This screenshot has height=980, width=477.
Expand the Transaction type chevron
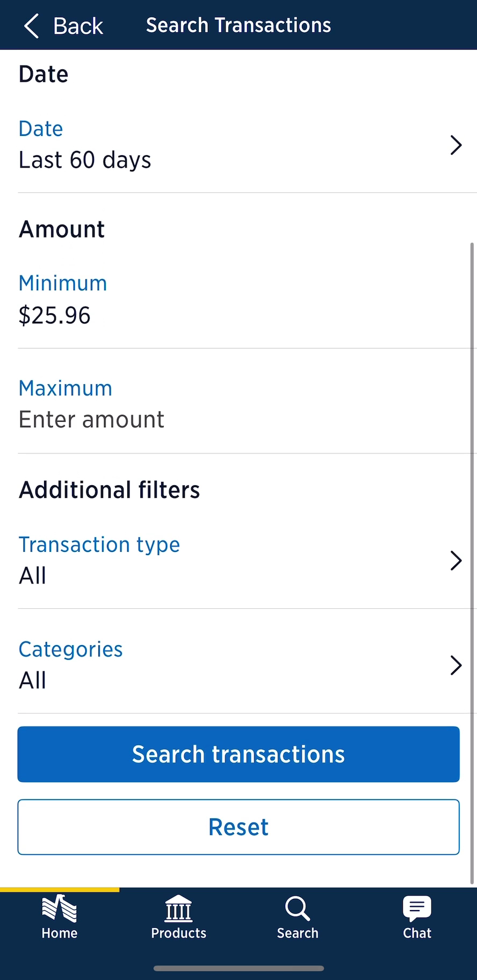click(x=456, y=560)
